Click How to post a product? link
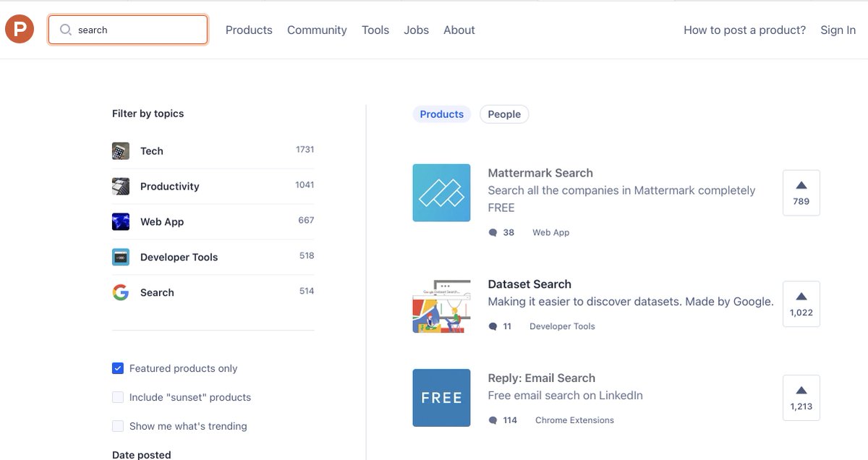 coord(744,30)
